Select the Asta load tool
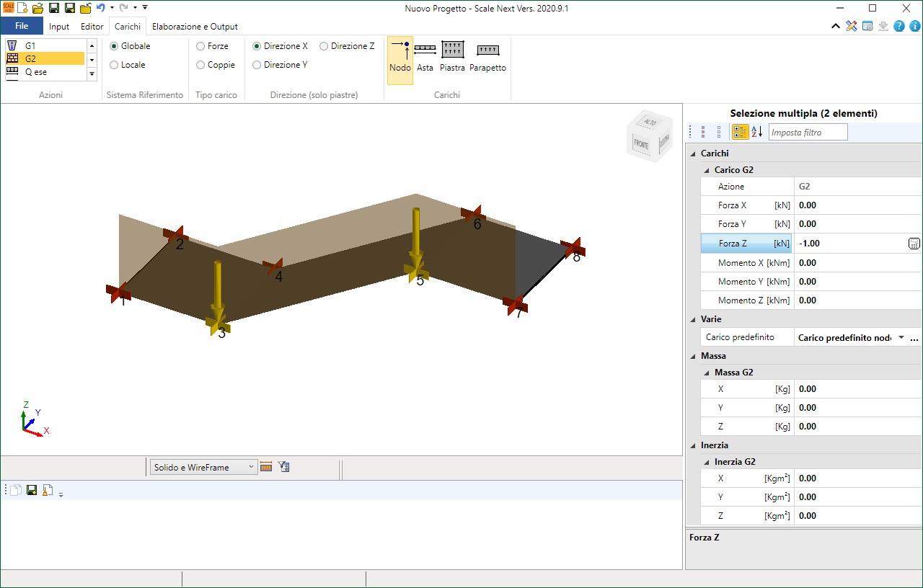The width and height of the screenshot is (923, 588). [425, 57]
